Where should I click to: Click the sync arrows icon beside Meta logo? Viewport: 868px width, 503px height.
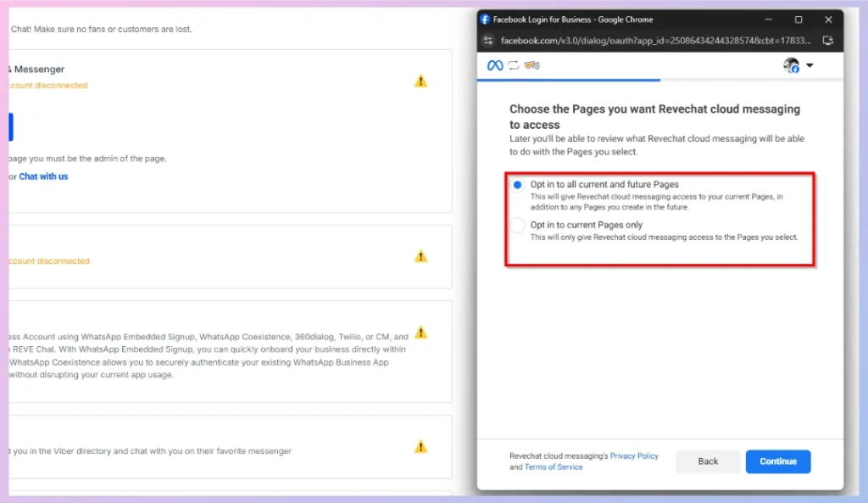(514, 65)
